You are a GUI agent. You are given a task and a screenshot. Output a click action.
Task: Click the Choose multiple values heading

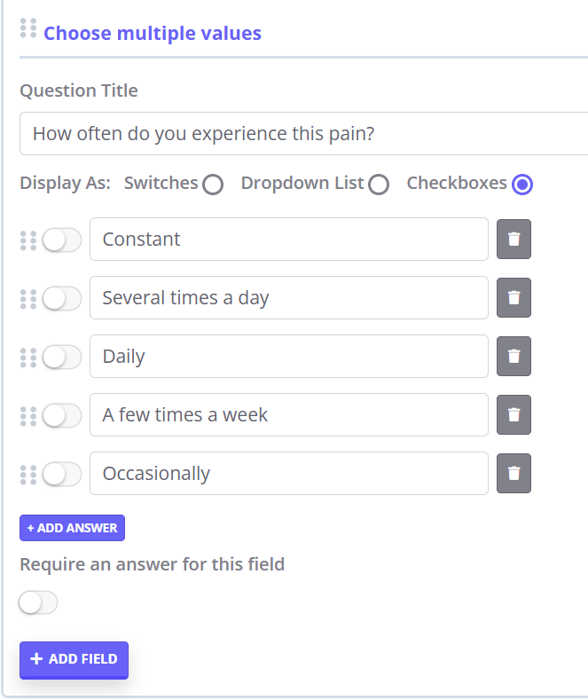click(x=153, y=33)
